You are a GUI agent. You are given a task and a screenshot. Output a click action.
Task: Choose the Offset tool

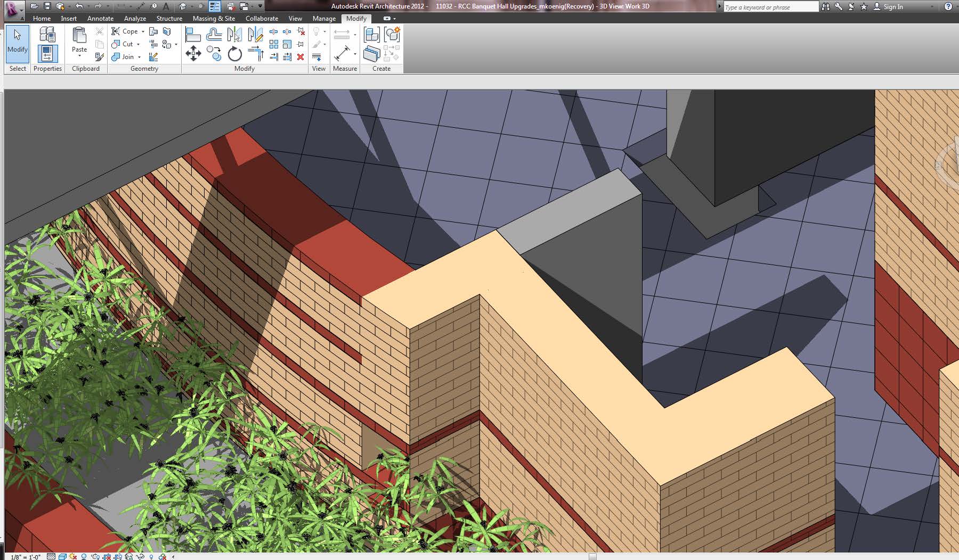click(x=214, y=35)
